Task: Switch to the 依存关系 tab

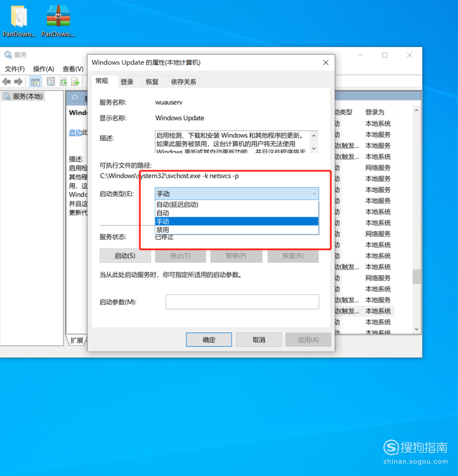Action: pyautogui.click(x=184, y=82)
